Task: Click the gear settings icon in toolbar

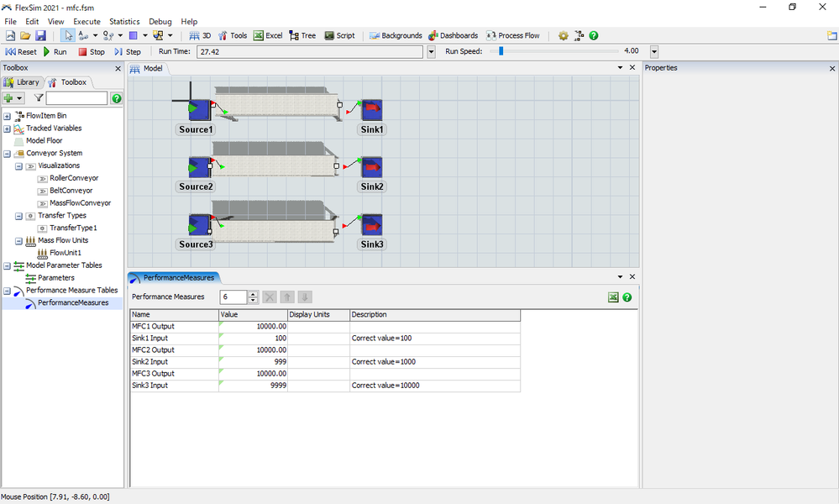Action: (x=564, y=35)
